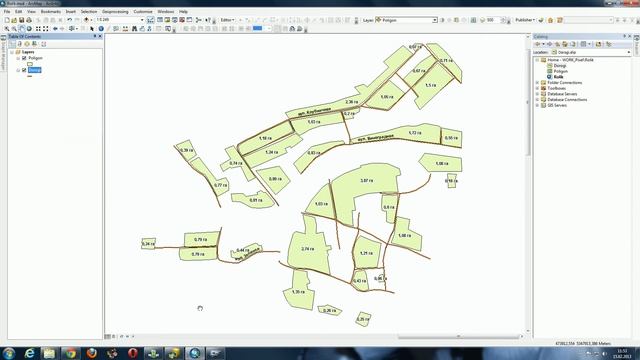Open the Edit menu

pos(18,12)
